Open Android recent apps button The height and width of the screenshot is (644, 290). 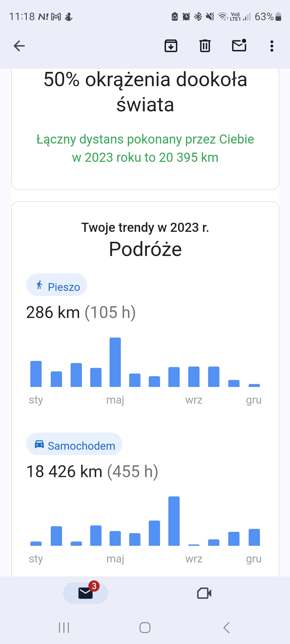(x=64, y=628)
